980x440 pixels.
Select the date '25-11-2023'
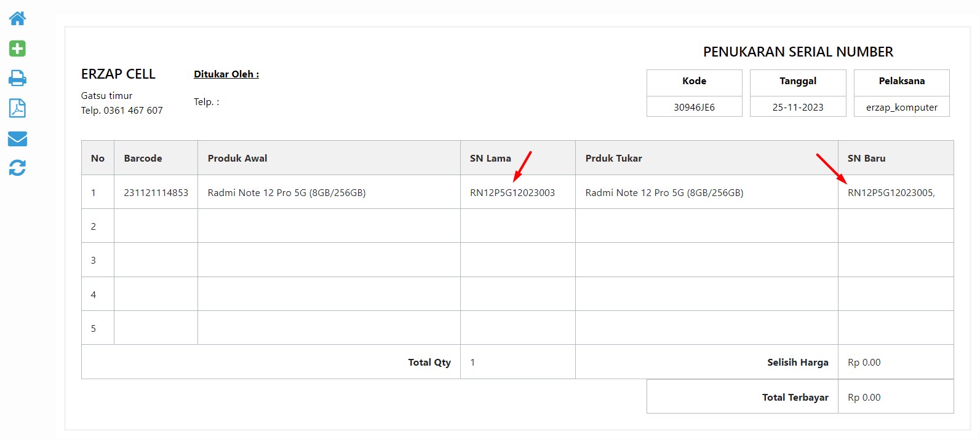tap(798, 108)
